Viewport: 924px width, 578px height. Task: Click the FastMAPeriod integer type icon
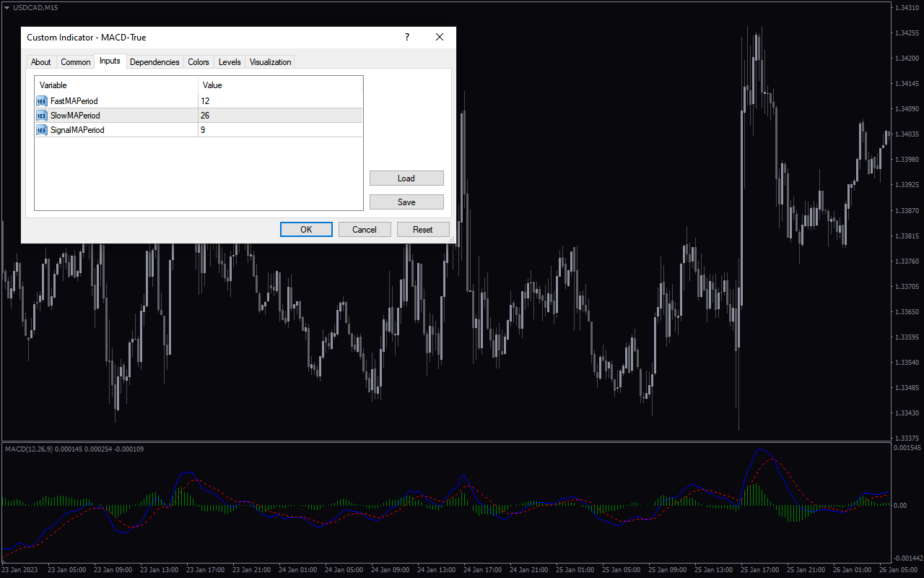(41, 101)
